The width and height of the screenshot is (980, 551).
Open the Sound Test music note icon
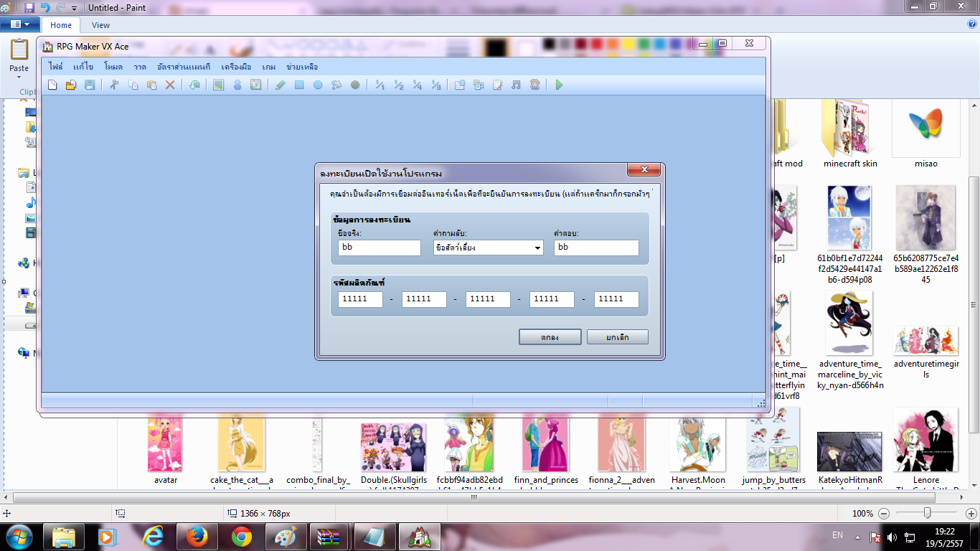point(516,85)
